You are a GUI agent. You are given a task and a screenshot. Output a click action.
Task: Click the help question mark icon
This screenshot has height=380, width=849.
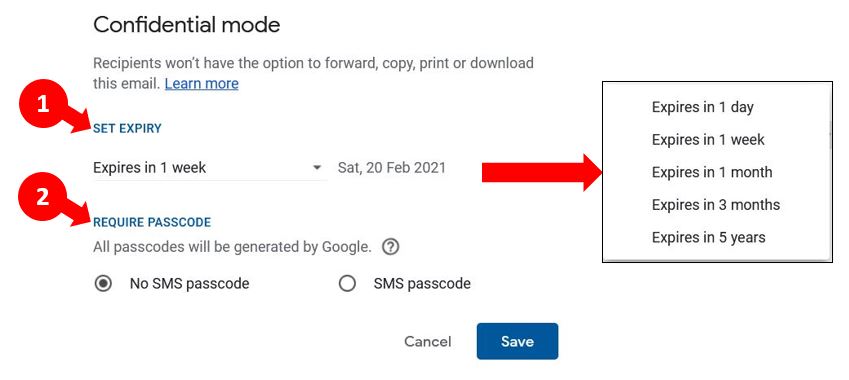390,247
